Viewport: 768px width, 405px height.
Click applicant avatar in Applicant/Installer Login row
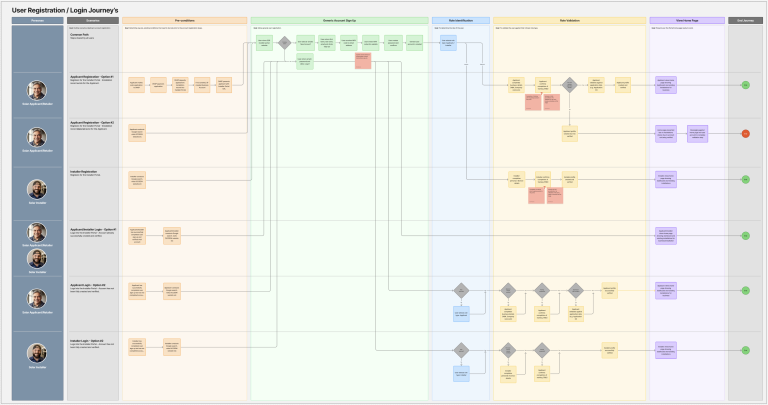point(37,233)
